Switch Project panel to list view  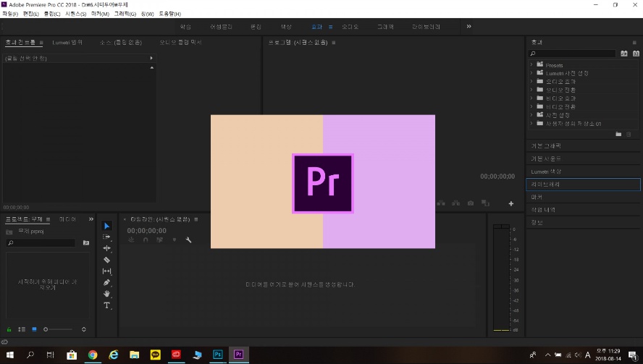click(22, 329)
